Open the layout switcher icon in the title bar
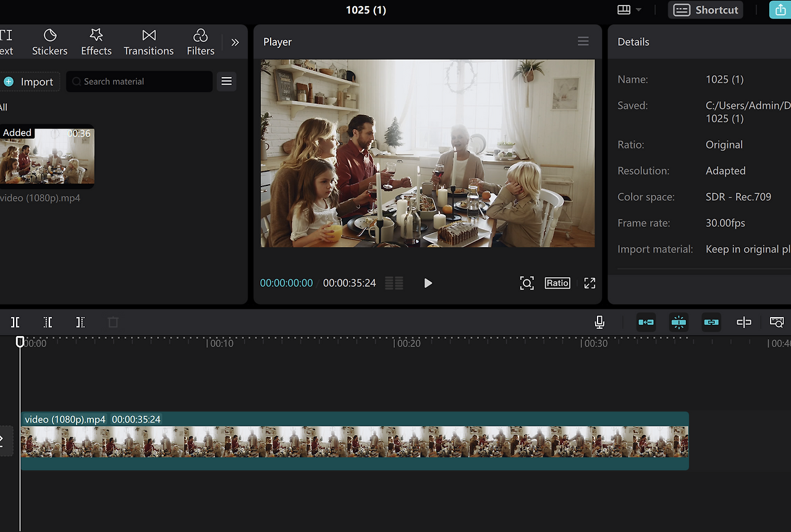 click(x=624, y=10)
